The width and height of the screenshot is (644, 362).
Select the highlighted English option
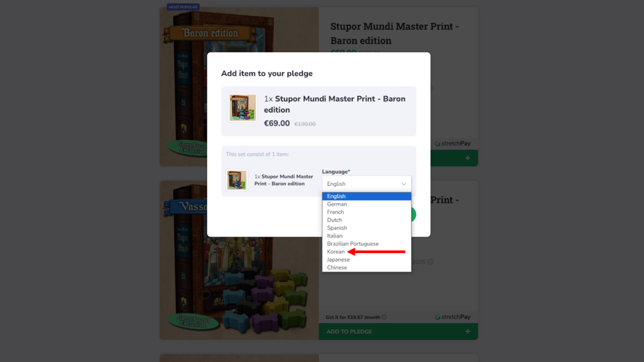coord(367,196)
